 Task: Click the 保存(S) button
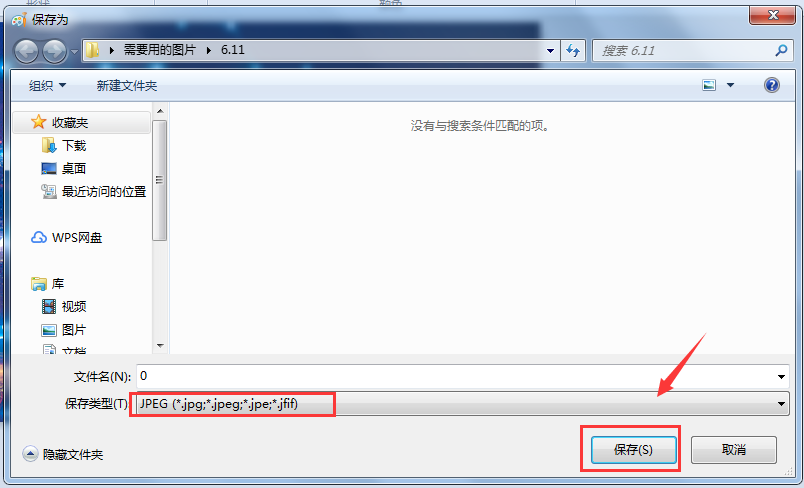click(x=633, y=450)
